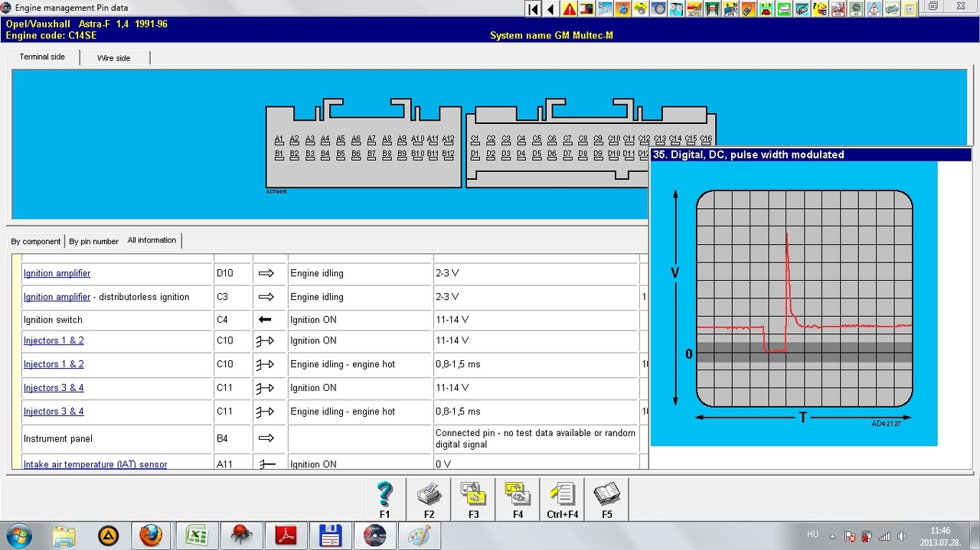Click left arrow icon in Ignition switch row
The image size is (980, 550).
(266, 320)
